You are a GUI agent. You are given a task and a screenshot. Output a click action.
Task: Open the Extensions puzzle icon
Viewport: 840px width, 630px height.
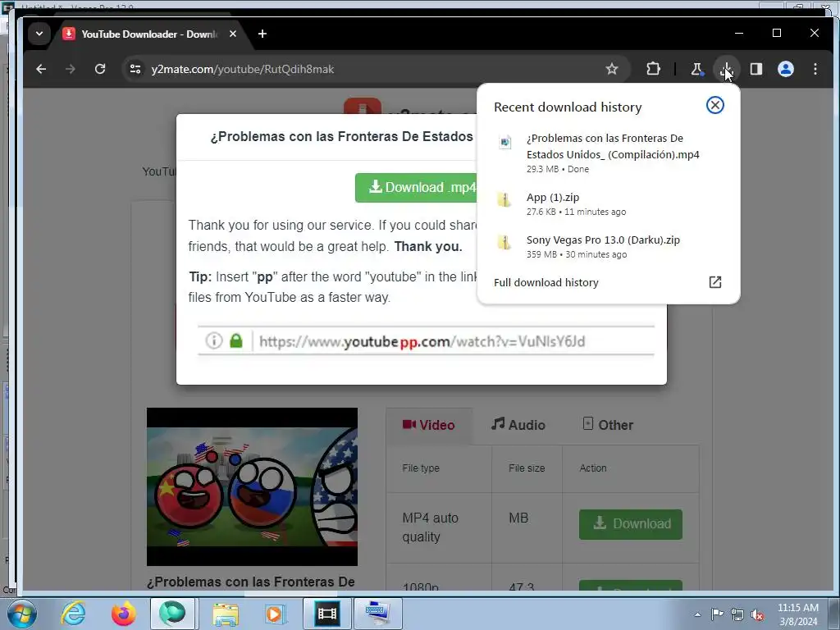[x=653, y=69]
